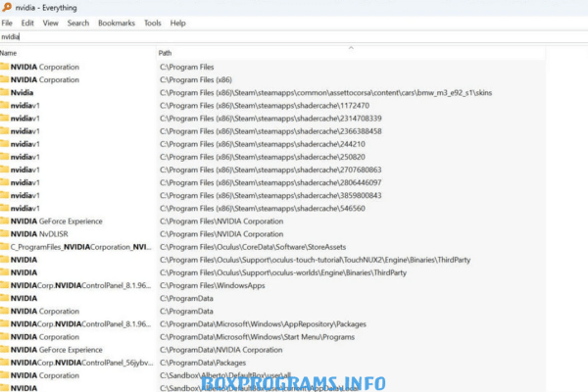The image size is (588, 392).
Task: Select nvidiav1 name in shadercache\2707680863 row
Action: (x=25, y=170)
